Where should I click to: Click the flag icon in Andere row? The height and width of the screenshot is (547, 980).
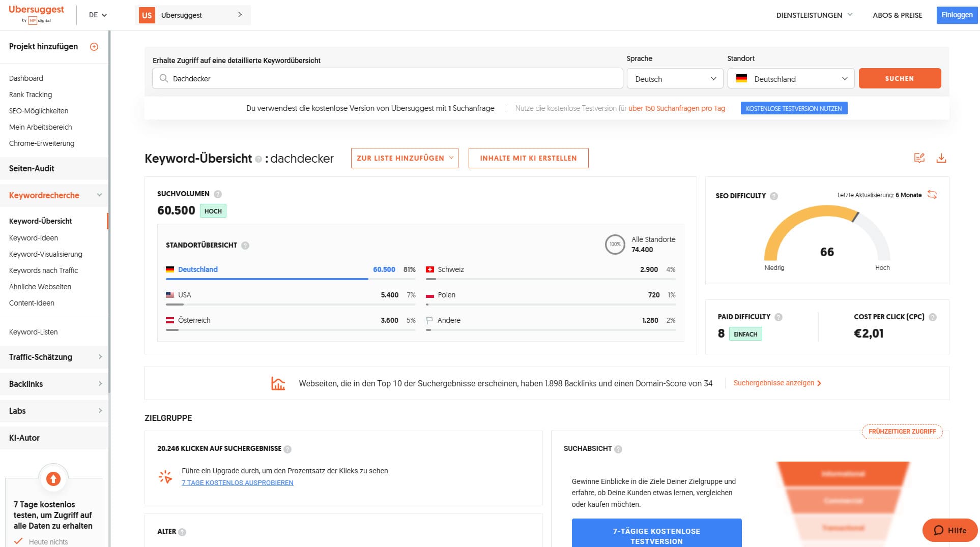pyautogui.click(x=429, y=320)
